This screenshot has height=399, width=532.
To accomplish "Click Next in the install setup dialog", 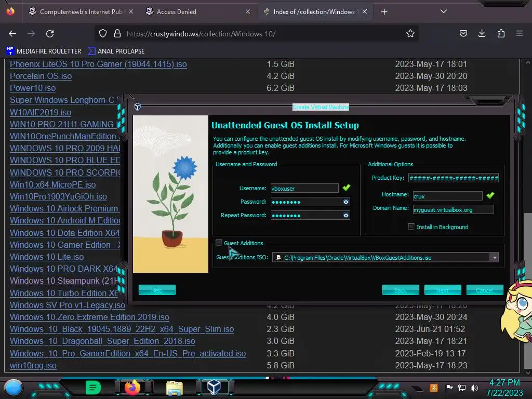I will (443, 290).
